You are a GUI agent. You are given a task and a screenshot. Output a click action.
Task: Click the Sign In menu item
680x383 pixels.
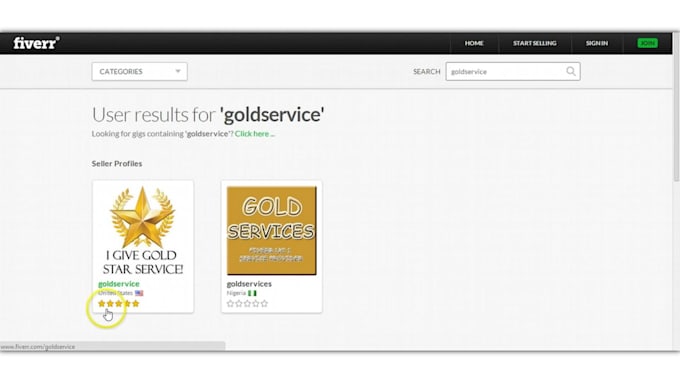pyautogui.click(x=597, y=43)
